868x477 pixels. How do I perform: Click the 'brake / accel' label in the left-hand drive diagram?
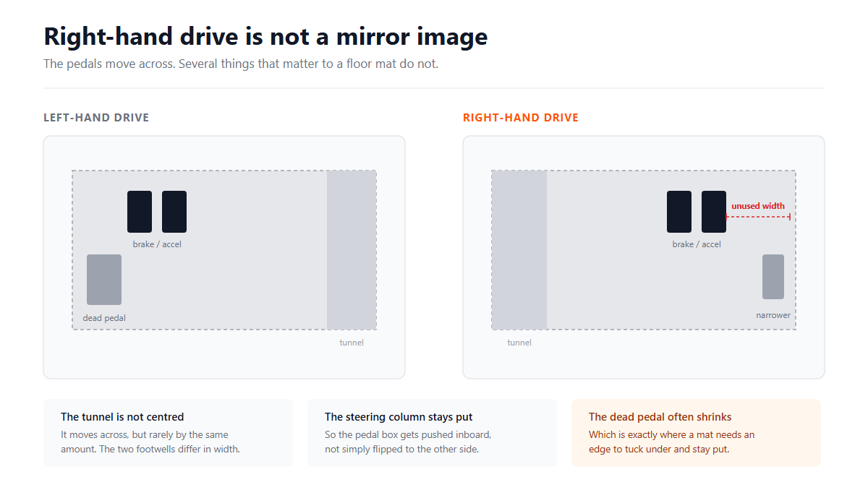point(157,244)
